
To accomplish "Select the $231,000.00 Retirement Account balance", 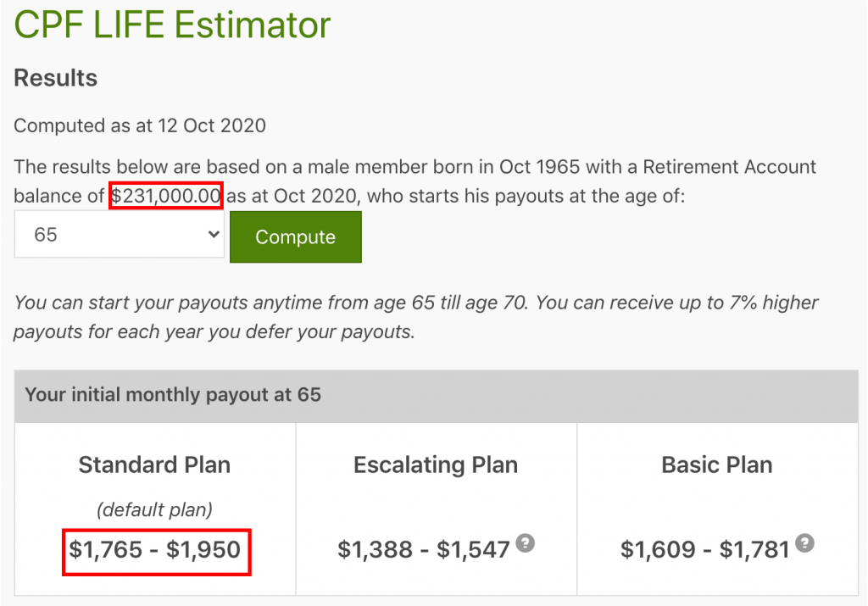I will click(x=166, y=197).
